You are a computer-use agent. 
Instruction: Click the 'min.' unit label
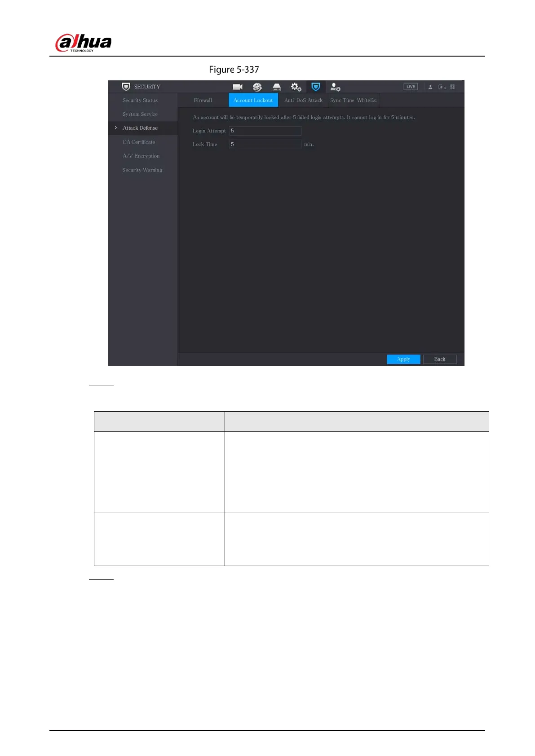[309, 145]
